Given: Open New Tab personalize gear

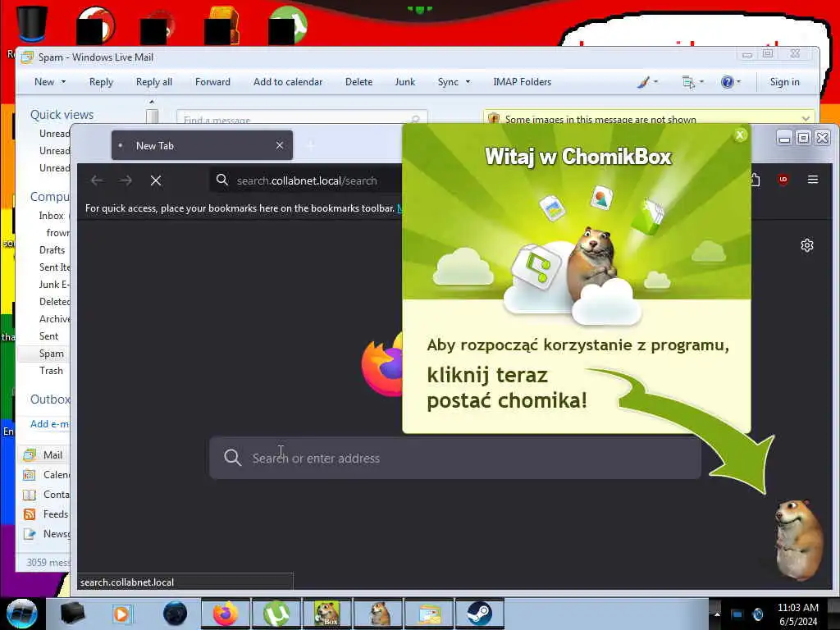Looking at the screenshot, I should click(x=807, y=245).
